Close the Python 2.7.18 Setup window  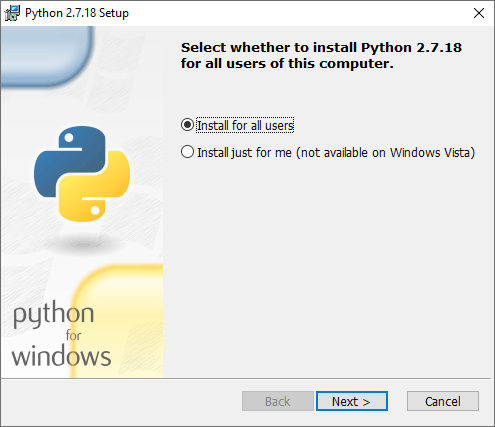click(x=479, y=13)
